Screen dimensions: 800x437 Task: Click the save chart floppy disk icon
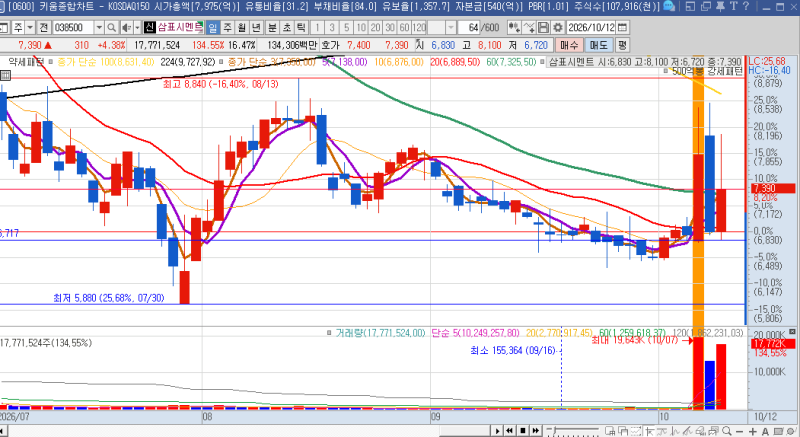(543, 28)
